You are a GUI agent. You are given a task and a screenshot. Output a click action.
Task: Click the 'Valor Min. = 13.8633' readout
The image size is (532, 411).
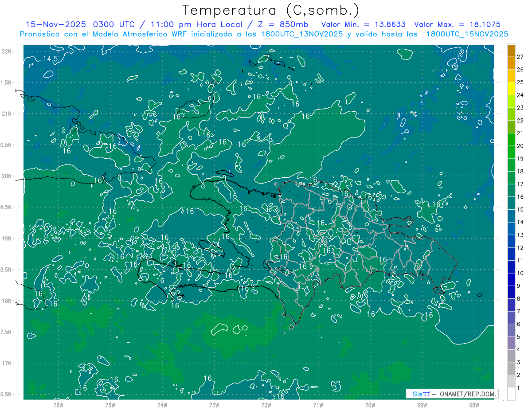363,25
